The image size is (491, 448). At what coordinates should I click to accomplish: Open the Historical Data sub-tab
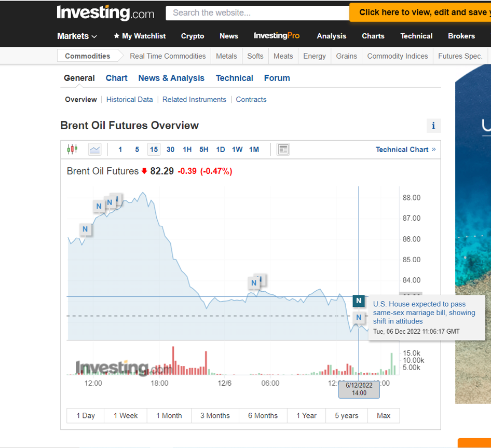coord(129,100)
